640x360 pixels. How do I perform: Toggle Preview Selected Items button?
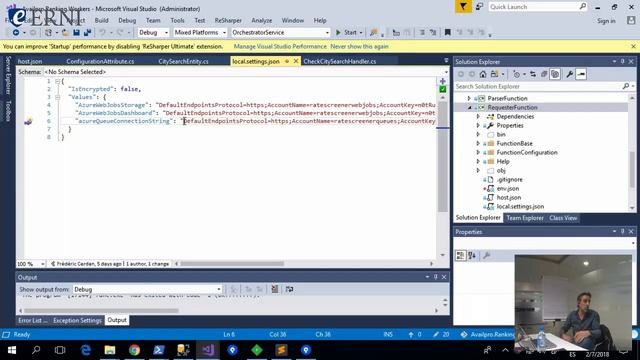pos(581,74)
